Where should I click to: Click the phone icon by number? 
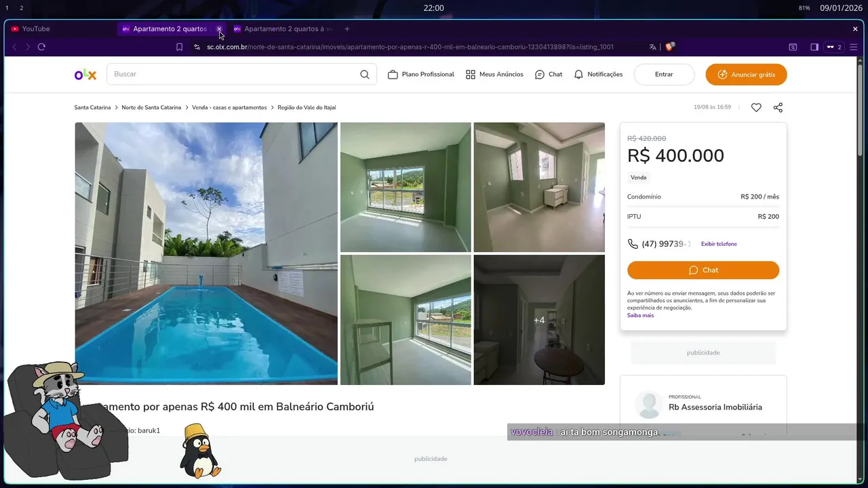[633, 244]
